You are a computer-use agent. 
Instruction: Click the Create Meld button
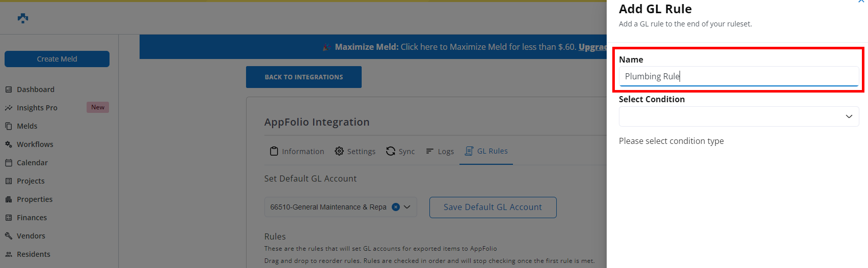[x=57, y=59]
